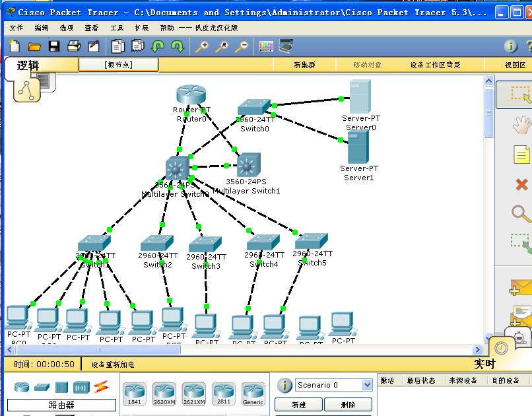
Task: Select the Delete tool red X icon
Action: pyautogui.click(x=521, y=185)
